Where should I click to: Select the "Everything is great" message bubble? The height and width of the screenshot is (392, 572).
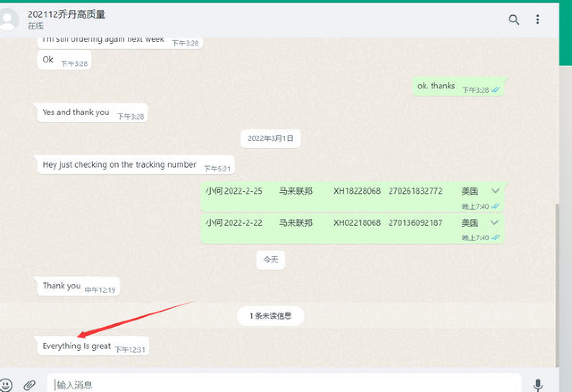tap(77, 346)
